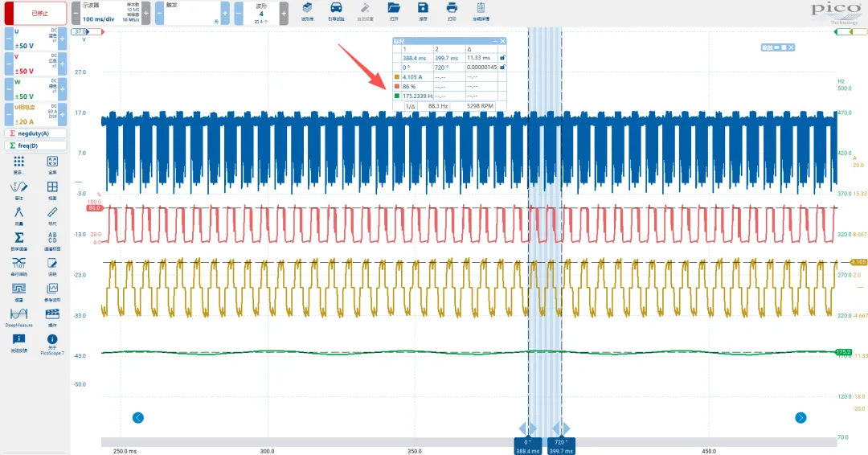Click the guided test car icon
This screenshot has height=455, width=868.
[x=335, y=10]
